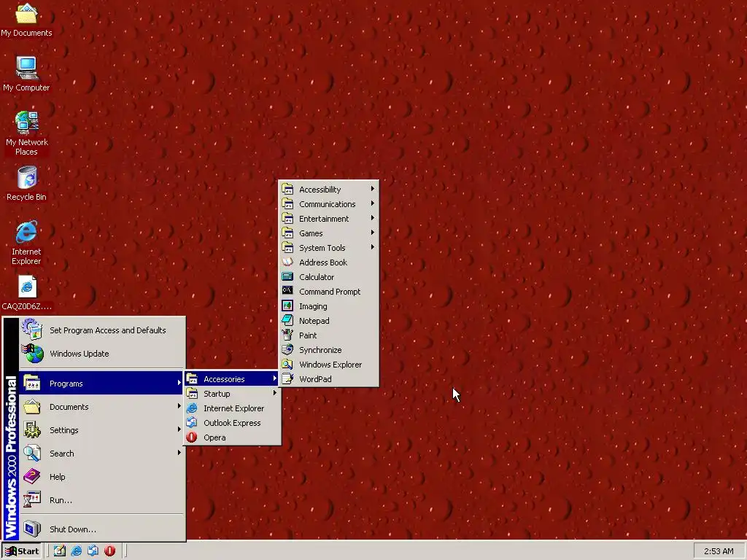This screenshot has width=747, height=560.
Task: Click the Search label in Start menu
Action: tap(62, 454)
